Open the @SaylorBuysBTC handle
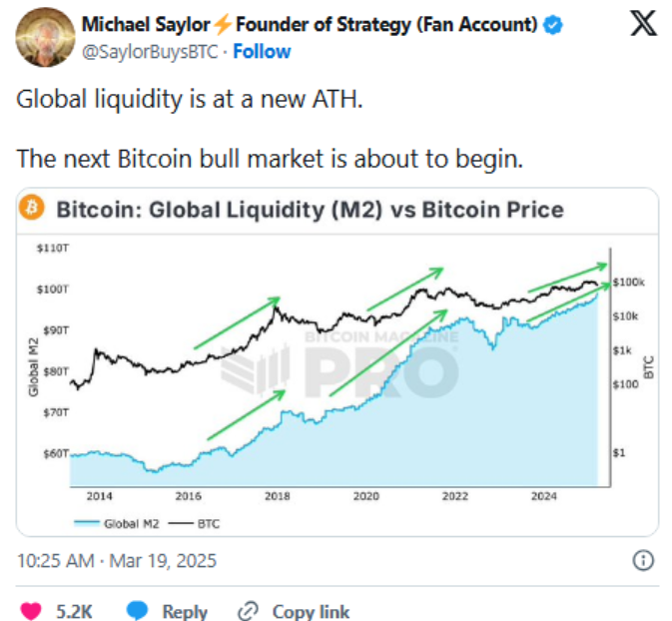Image resolution: width=672 pixels, height=621 pixels. [x=150, y=52]
